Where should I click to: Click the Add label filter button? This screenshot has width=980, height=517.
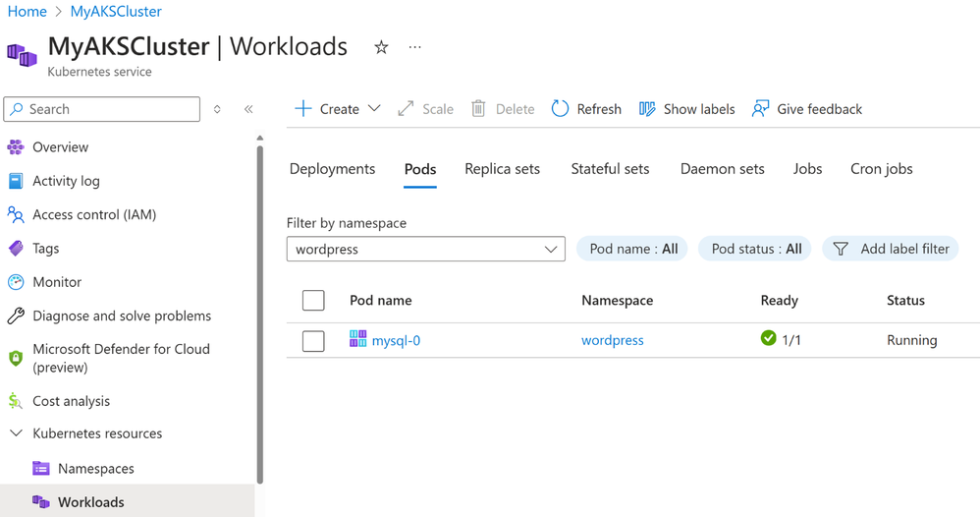(x=890, y=249)
